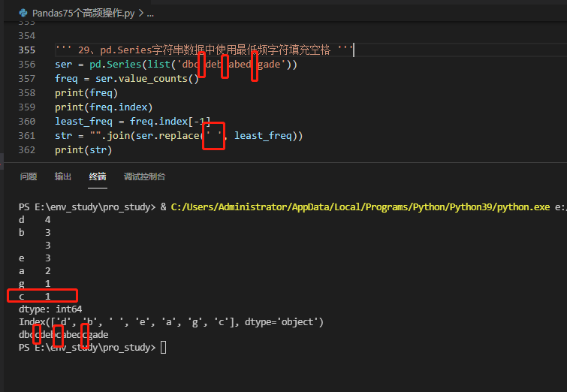
Task: Click the comment line starting with 29、pd.Series
Action: click(x=204, y=50)
